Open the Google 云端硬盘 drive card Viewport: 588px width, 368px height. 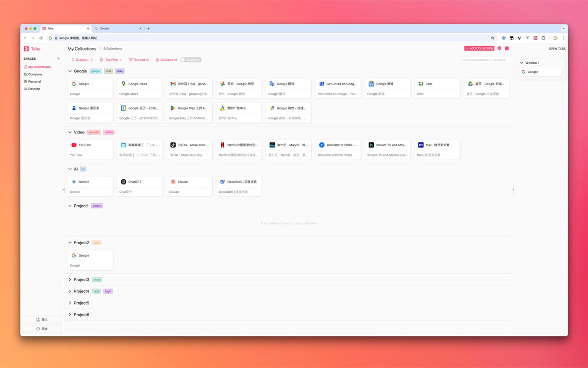coord(487,88)
